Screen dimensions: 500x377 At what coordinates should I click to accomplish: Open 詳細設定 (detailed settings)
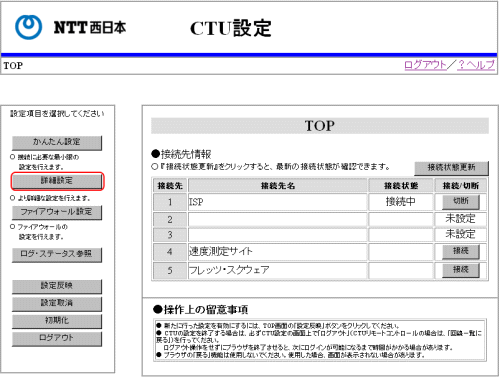coord(57,181)
